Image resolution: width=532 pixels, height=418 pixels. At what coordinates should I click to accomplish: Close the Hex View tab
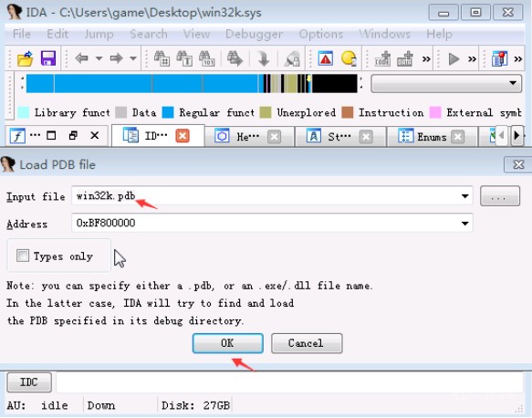coord(274,137)
